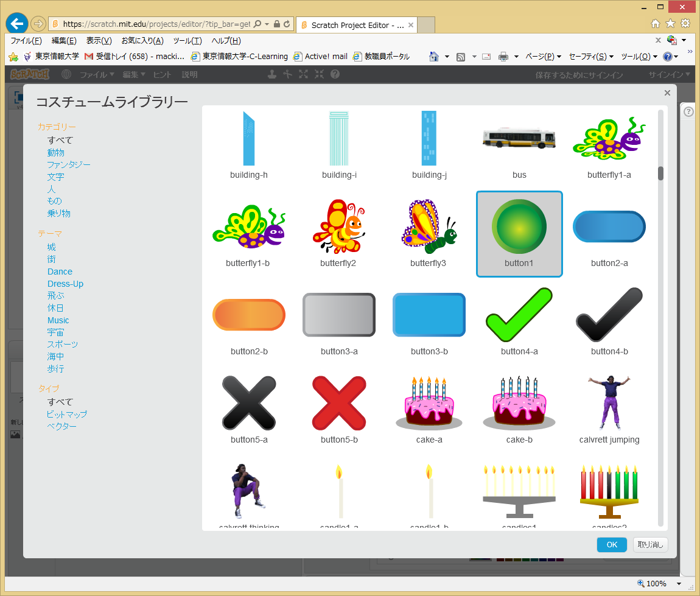The image size is (700, 596).
Task: Open the Active! mail bookmark
Action: point(321,56)
